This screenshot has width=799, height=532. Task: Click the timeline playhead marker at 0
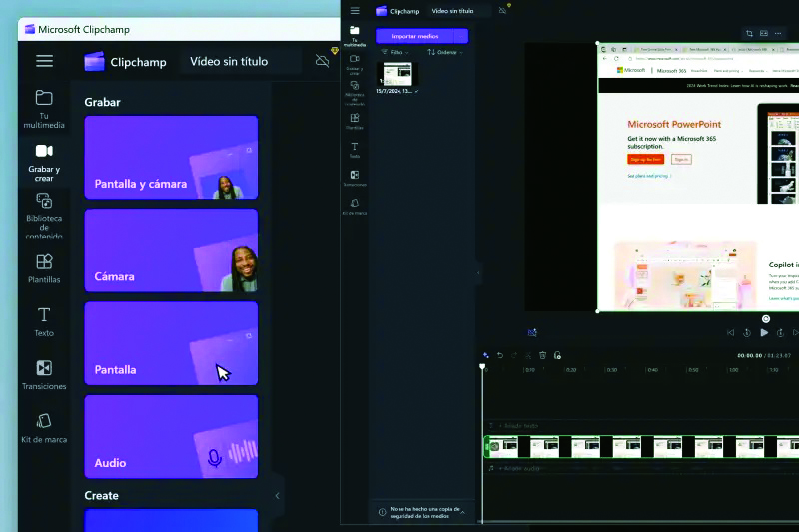(482, 366)
